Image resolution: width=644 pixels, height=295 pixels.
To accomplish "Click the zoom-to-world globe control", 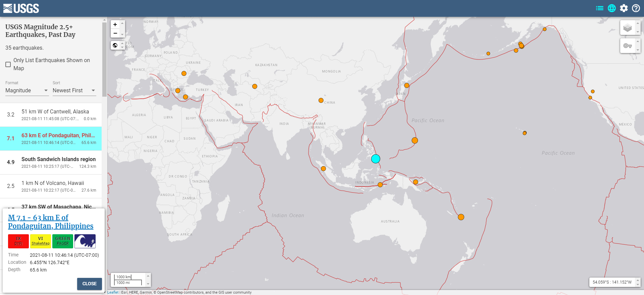I will [x=115, y=45].
